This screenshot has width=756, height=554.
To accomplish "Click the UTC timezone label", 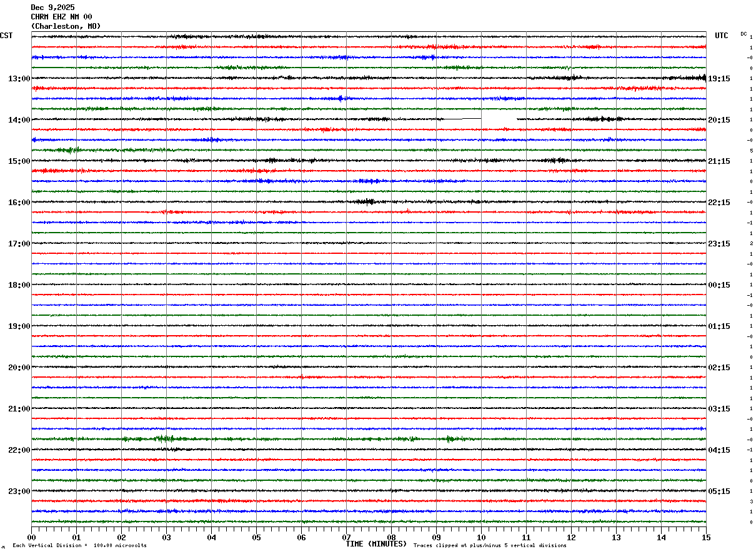I will [x=722, y=36].
